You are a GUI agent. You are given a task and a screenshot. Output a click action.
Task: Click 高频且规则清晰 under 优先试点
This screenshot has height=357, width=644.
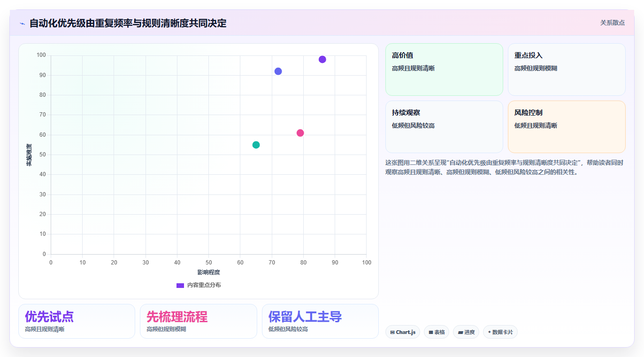(45, 329)
